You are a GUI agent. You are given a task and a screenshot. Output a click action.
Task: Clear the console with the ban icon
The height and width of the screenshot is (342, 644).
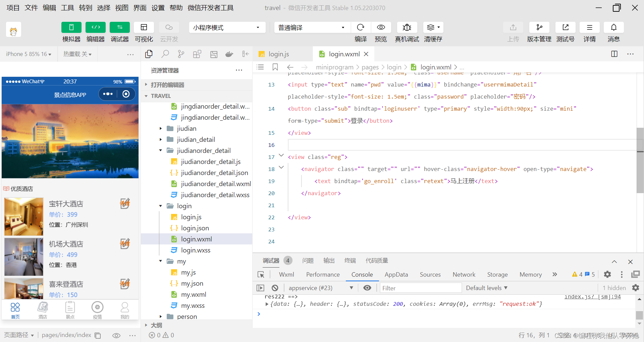coord(275,288)
